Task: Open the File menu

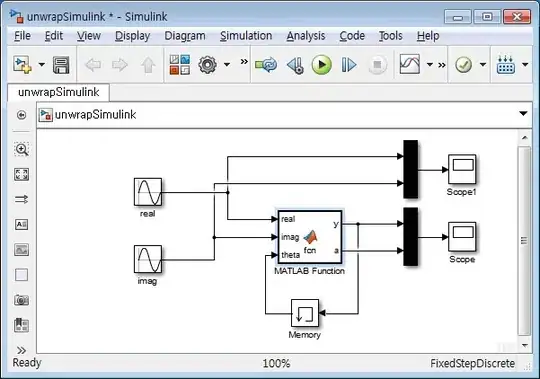Action: [x=22, y=36]
